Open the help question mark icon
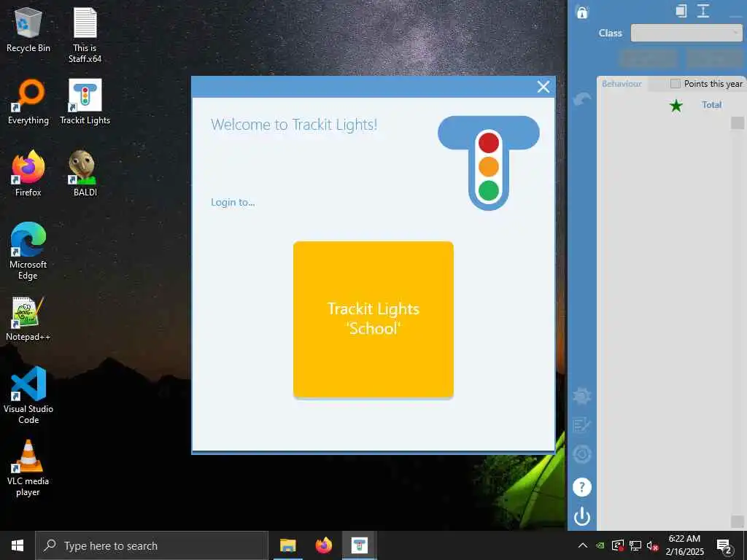The width and height of the screenshot is (747, 560). coord(581,487)
